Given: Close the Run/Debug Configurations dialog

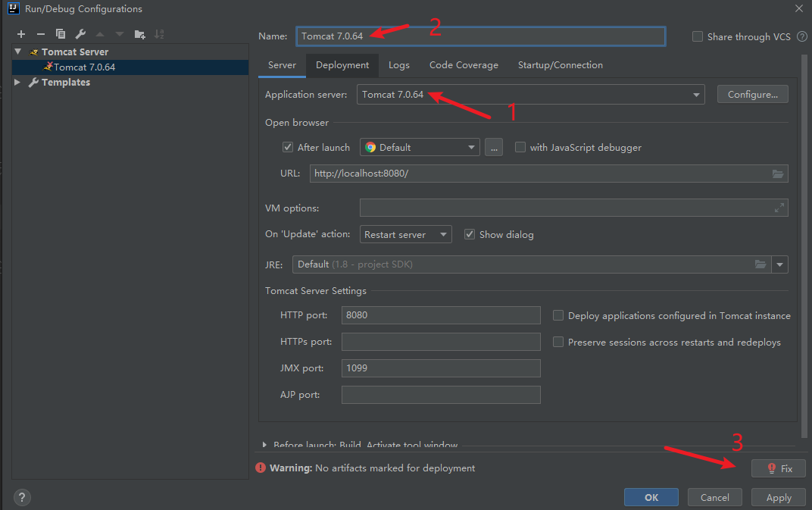Looking at the screenshot, I should 799,8.
